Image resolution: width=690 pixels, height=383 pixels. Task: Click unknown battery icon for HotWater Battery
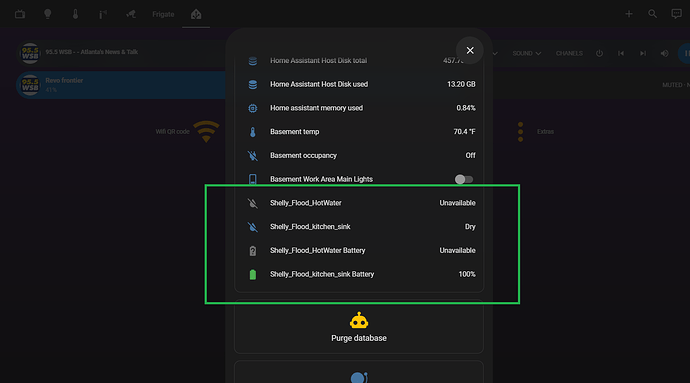253,250
